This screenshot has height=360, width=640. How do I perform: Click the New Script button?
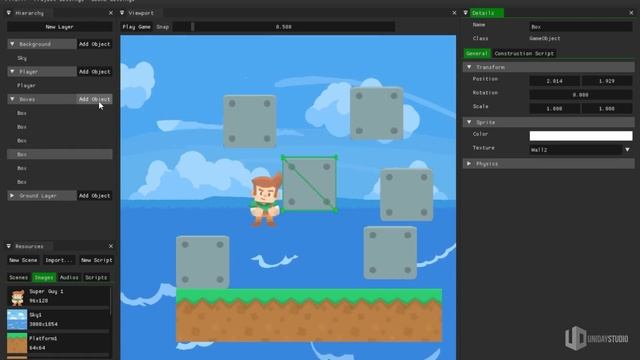click(96, 260)
